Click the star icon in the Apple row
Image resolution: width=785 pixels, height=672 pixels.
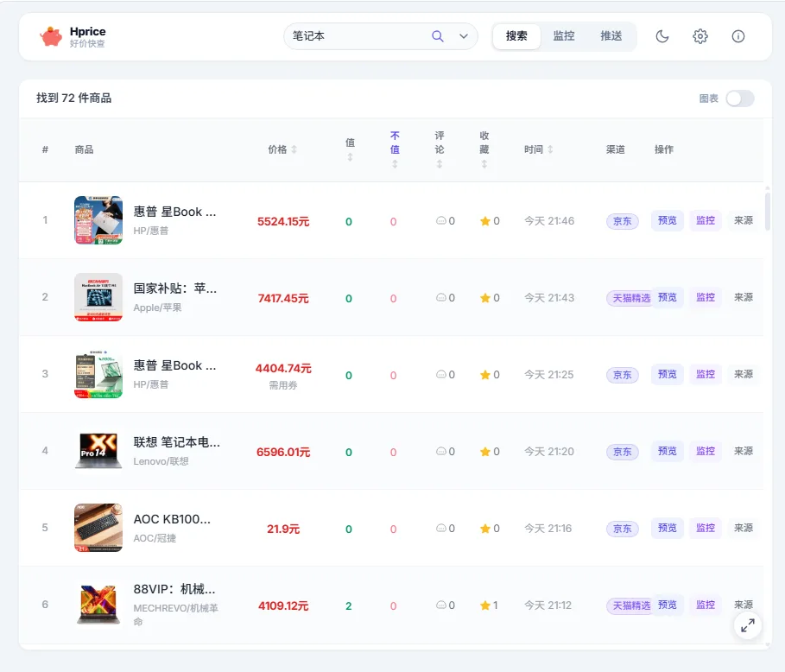484,298
